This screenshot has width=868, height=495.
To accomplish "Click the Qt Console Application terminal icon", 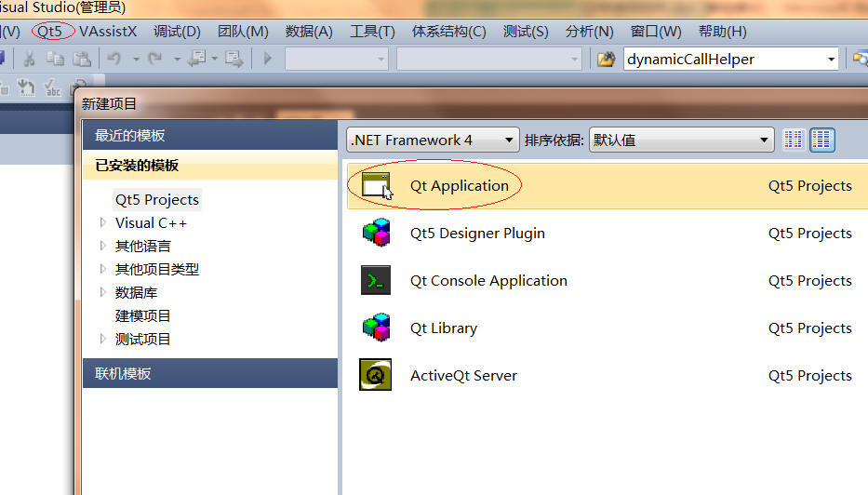I will click(376, 280).
